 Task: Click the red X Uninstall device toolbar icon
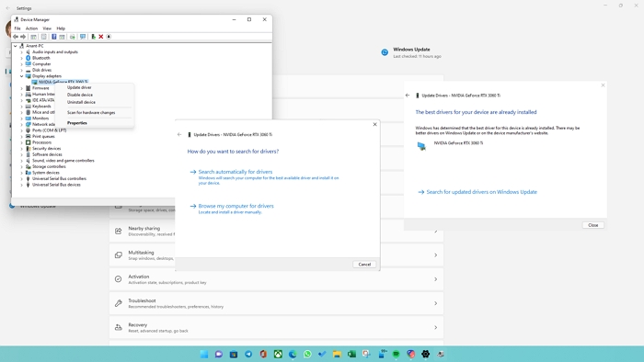coord(101,37)
